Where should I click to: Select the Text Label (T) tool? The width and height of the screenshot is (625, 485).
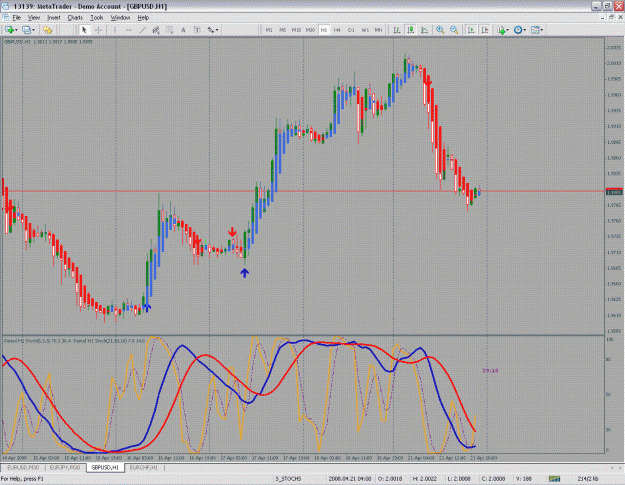[197, 30]
